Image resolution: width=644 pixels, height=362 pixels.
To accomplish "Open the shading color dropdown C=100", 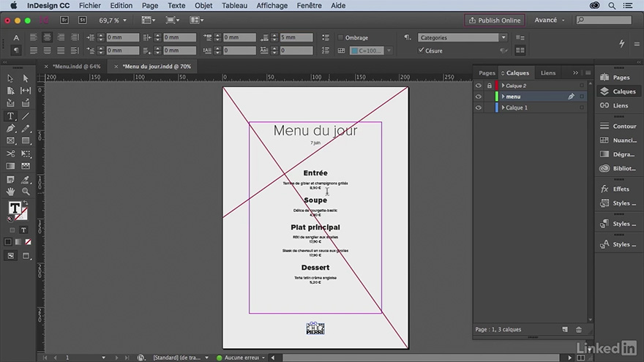I will (389, 51).
